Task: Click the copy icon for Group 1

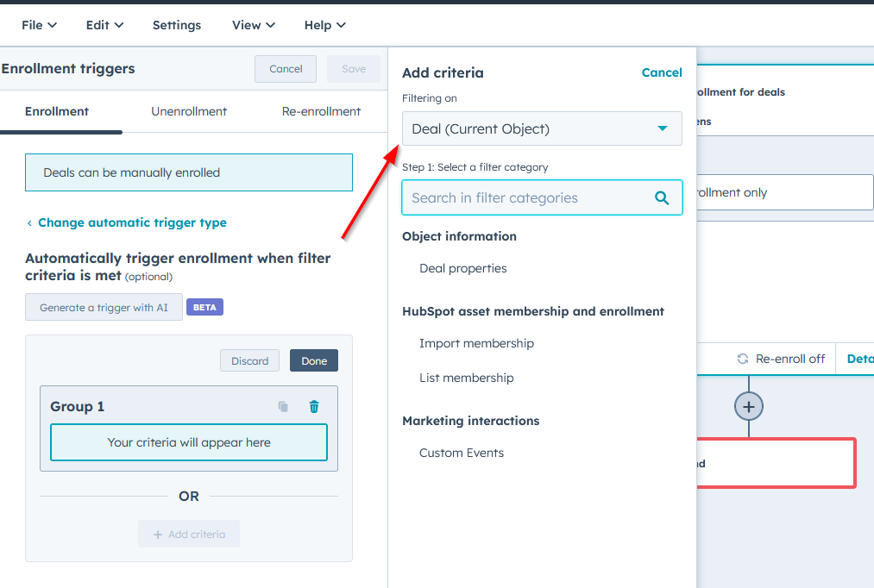Action: pyautogui.click(x=282, y=405)
